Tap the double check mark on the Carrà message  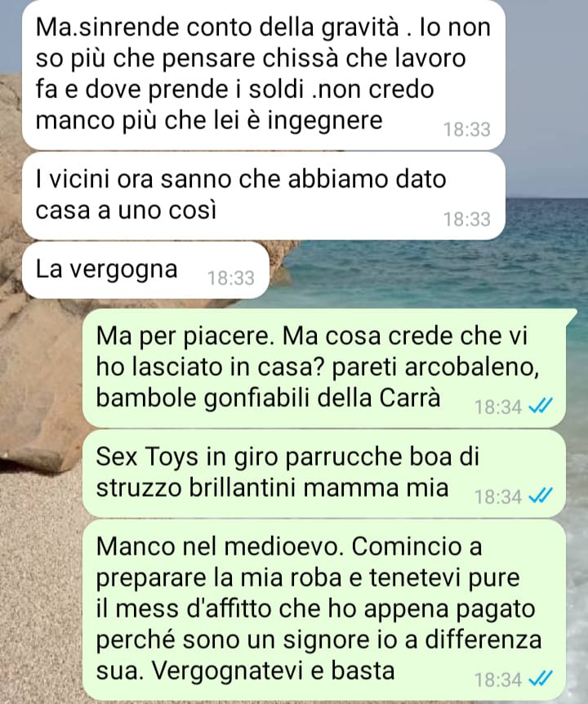[x=541, y=407]
